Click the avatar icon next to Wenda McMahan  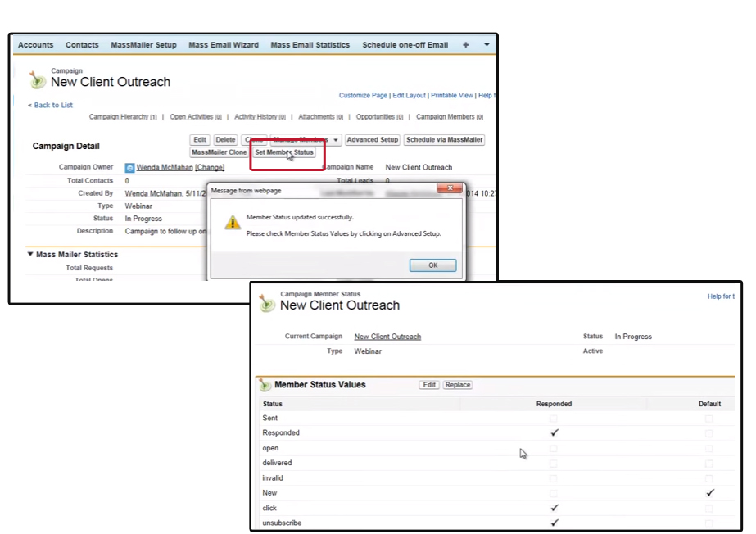[x=129, y=167]
